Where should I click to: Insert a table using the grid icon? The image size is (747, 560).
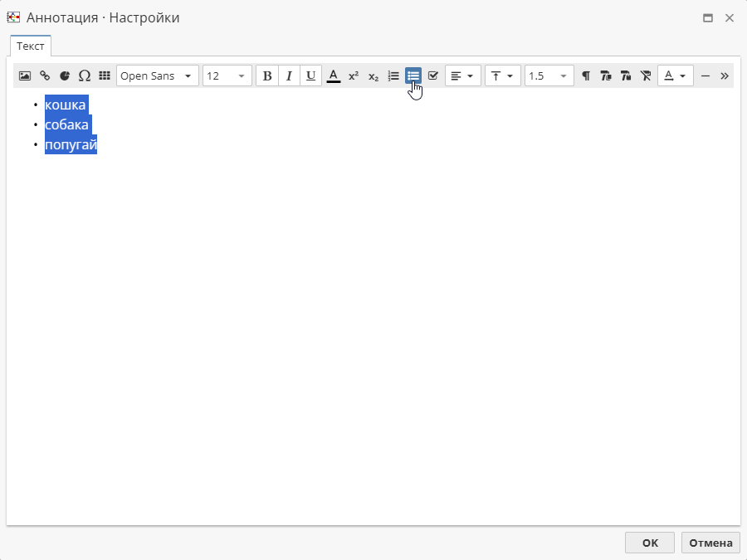(x=105, y=75)
